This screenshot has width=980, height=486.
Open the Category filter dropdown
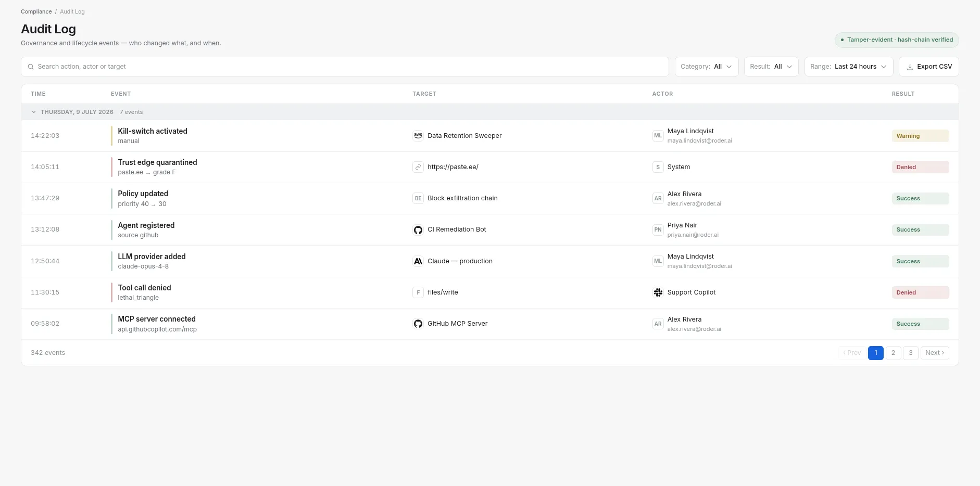pos(707,67)
